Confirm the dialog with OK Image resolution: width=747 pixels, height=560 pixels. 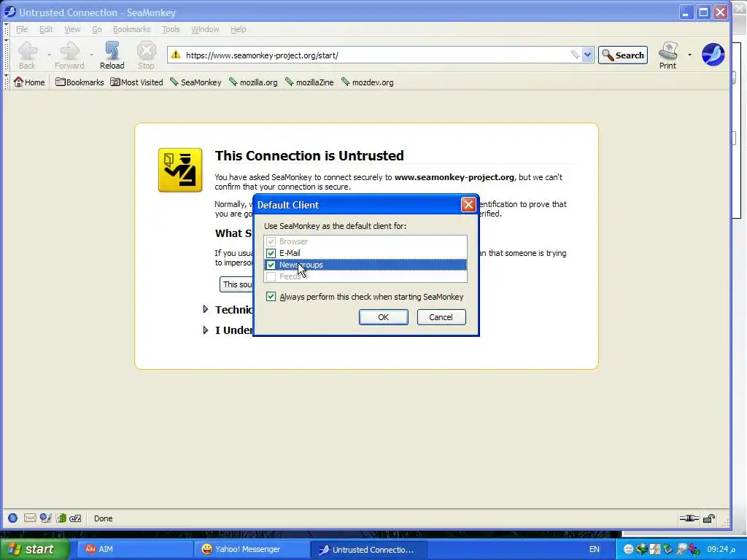pyautogui.click(x=384, y=317)
